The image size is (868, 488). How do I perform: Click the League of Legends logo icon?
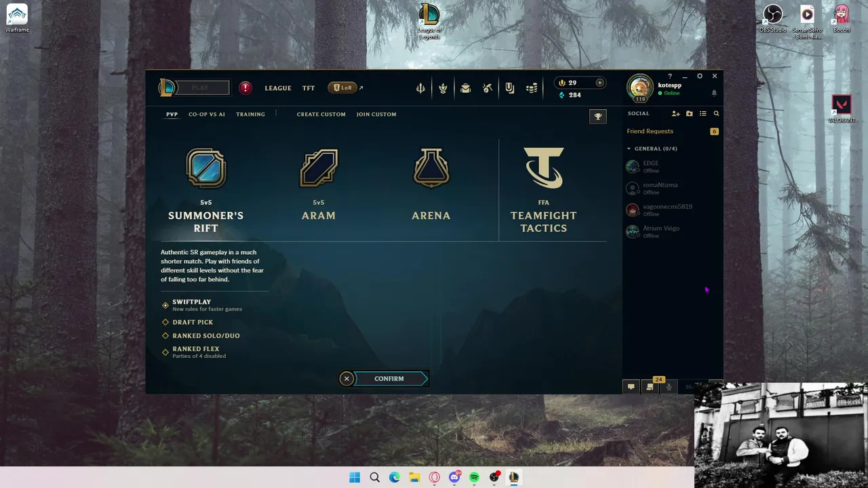(167, 87)
